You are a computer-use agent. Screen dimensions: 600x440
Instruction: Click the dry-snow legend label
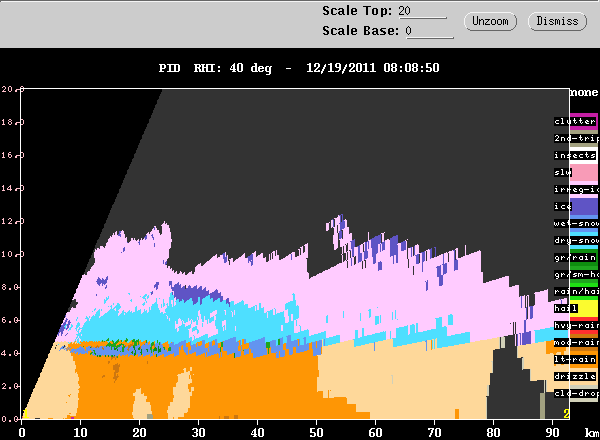pos(576,240)
